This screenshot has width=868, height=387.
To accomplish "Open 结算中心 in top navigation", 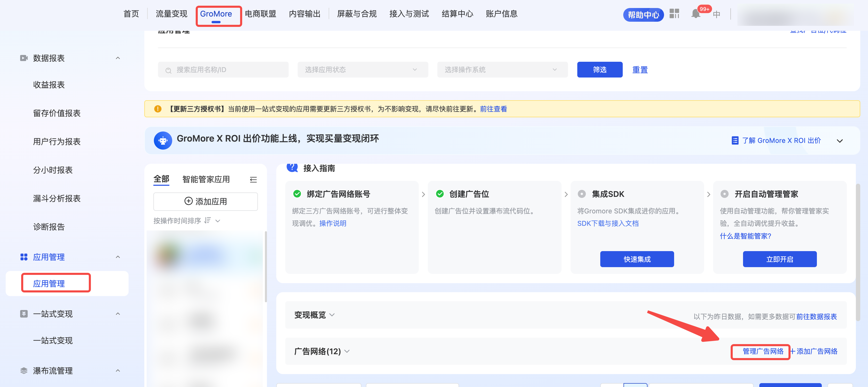I will pyautogui.click(x=457, y=14).
